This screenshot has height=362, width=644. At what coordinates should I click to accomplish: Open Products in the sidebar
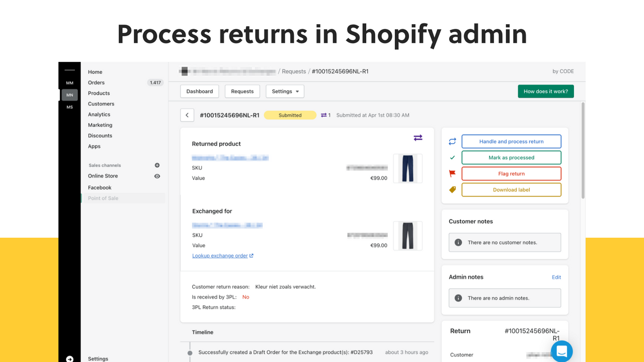click(x=99, y=93)
